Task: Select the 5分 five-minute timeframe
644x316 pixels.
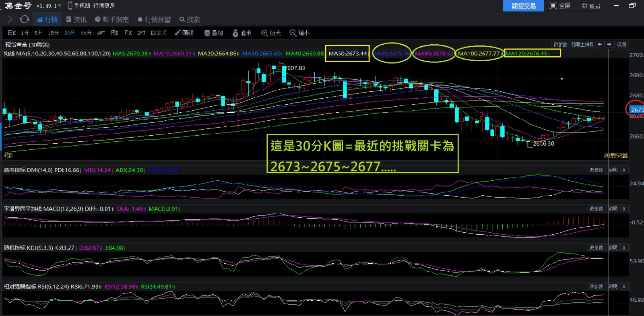Action: [x=38, y=33]
